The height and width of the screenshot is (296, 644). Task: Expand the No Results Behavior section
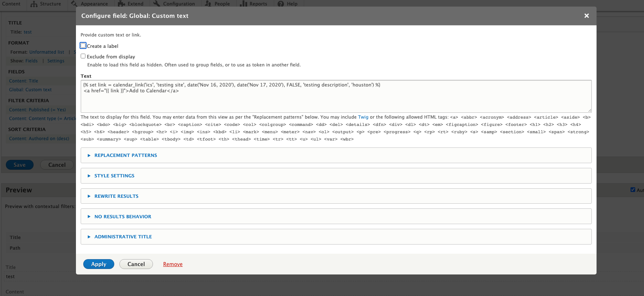pyautogui.click(x=123, y=217)
